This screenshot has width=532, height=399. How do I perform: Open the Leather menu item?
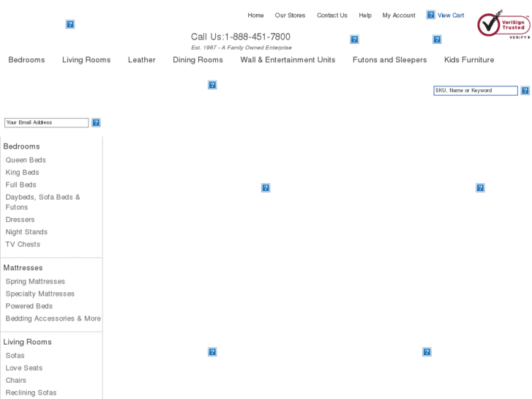pyautogui.click(x=142, y=60)
